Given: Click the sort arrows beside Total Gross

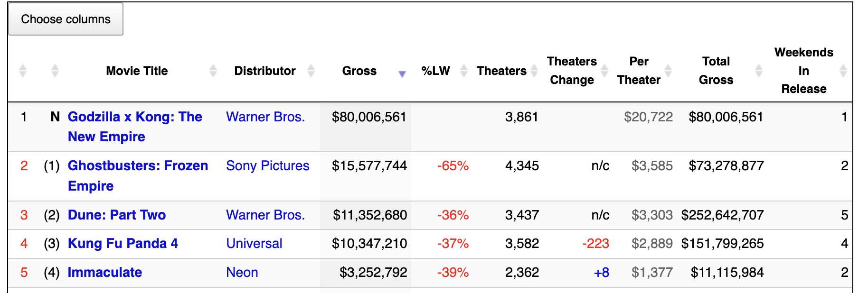Looking at the screenshot, I should coord(759,71).
